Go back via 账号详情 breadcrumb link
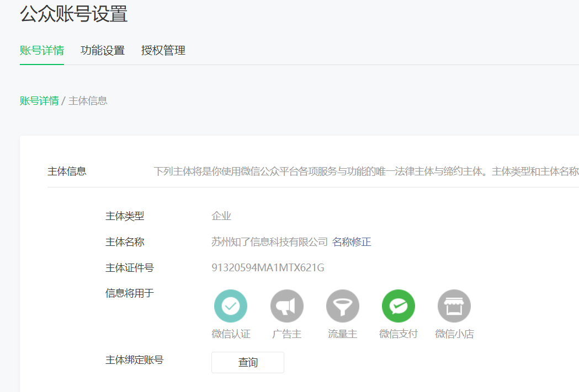The image size is (579, 392). pyautogui.click(x=39, y=101)
